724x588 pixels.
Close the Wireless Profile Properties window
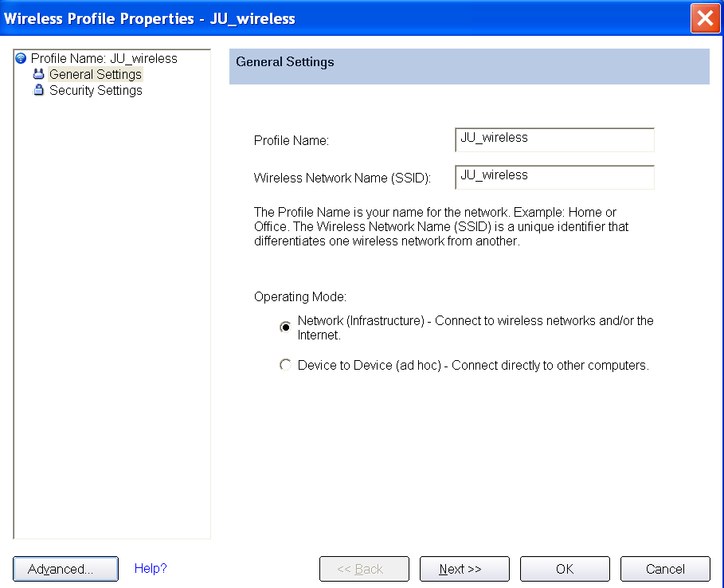pos(705,18)
